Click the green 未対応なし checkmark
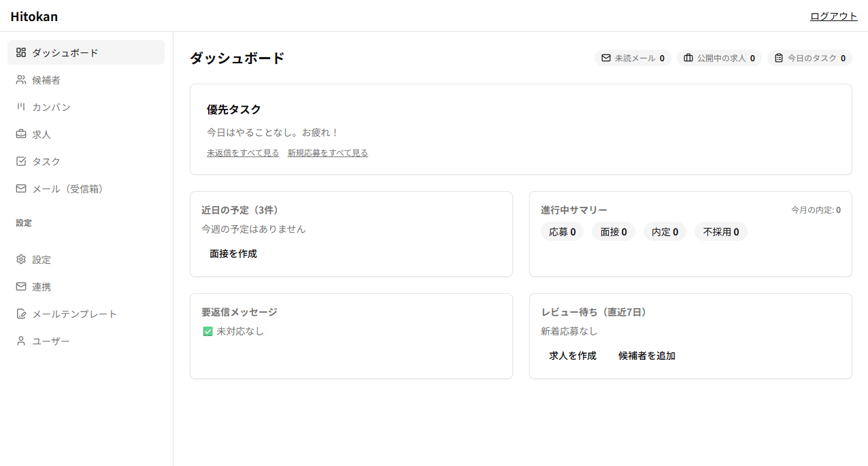868x466 pixels. point(207,331)
